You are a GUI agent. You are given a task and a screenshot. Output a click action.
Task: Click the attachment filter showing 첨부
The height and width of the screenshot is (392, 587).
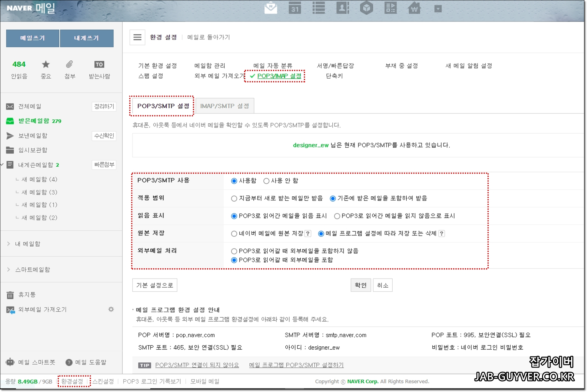click(x=69, y=69)
